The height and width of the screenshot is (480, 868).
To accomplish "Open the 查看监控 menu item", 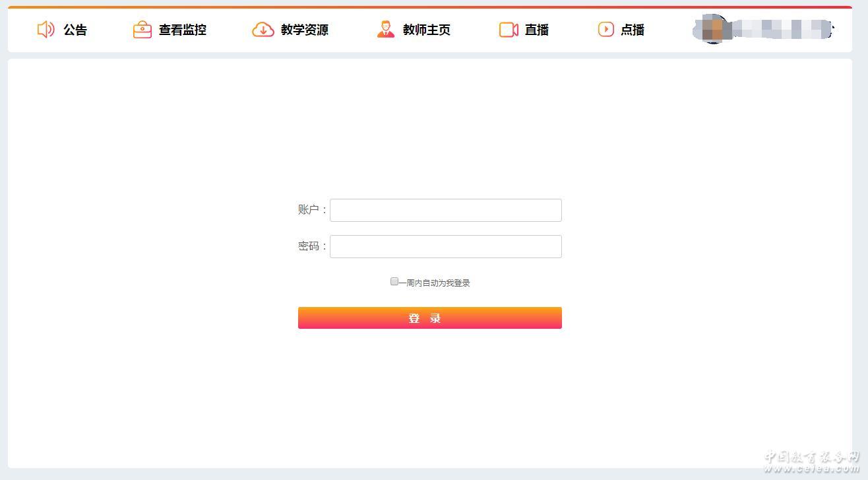I will (183, 30).
